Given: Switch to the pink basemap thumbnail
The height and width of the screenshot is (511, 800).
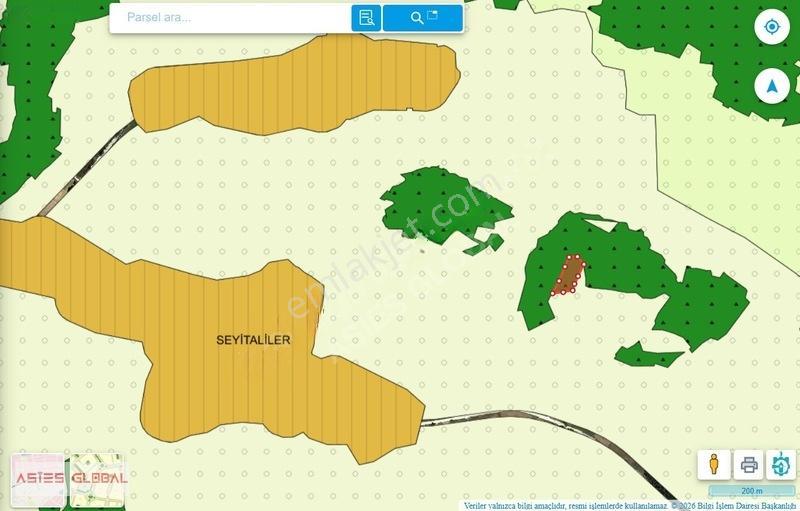Looking at the screenshot, I should (x=38, y=480).
